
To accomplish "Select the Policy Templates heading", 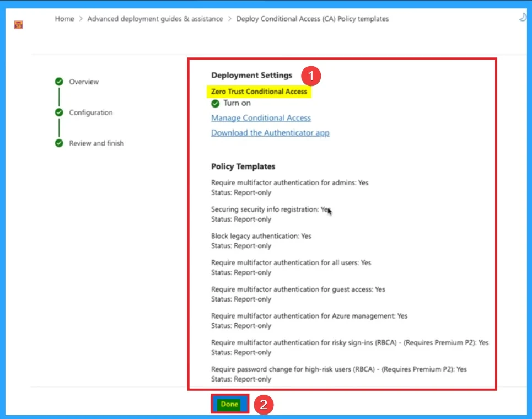I will 243,166.
